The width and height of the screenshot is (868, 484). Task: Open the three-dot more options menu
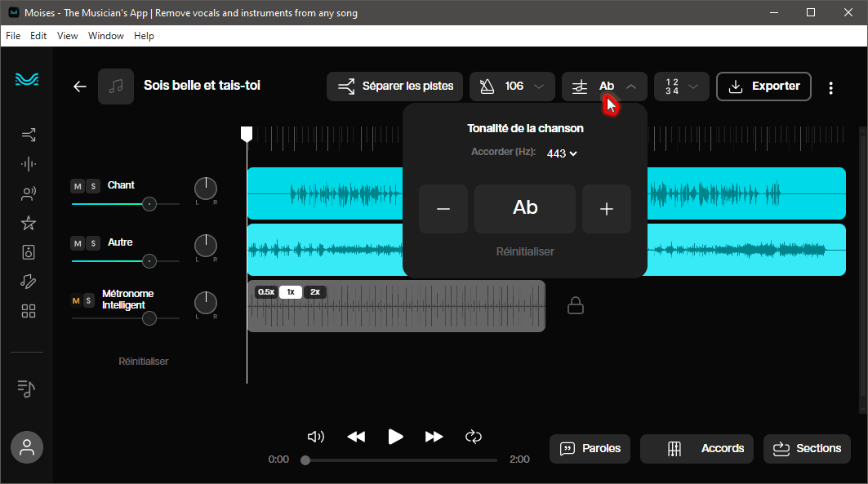point(830,87)
